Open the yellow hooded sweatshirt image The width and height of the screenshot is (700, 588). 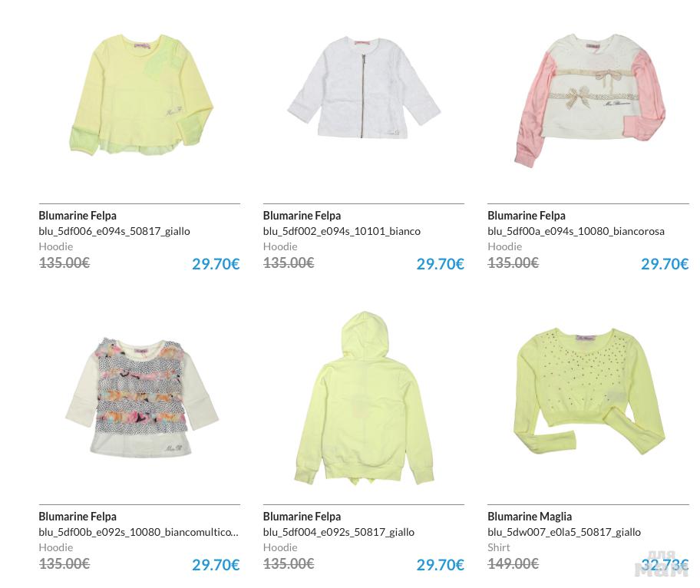coord(364,398)
